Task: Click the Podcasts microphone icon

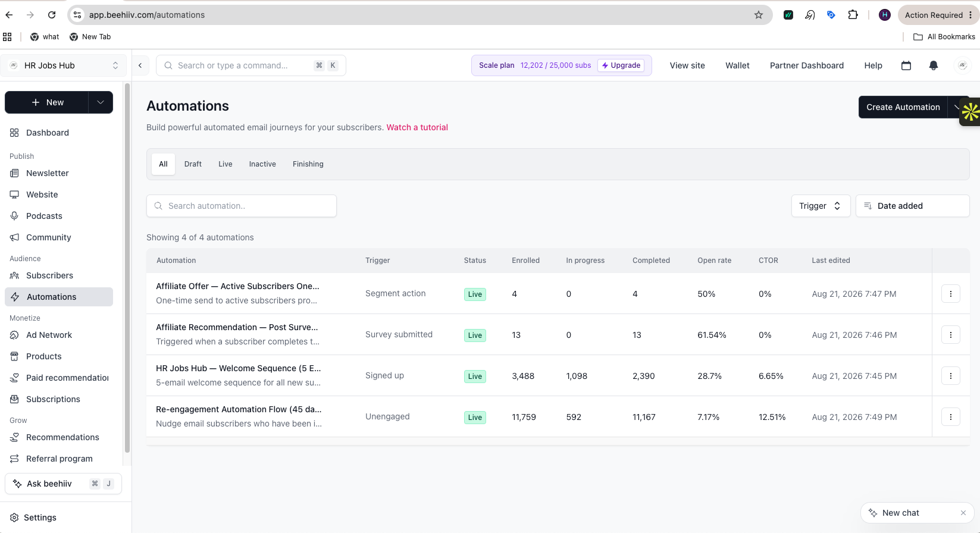Action: [14, 216]
